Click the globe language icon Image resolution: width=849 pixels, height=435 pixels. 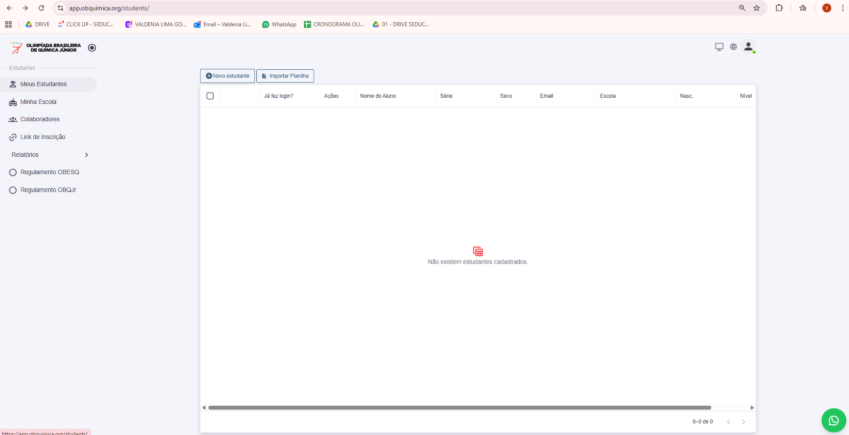click(x=733, y=47)
